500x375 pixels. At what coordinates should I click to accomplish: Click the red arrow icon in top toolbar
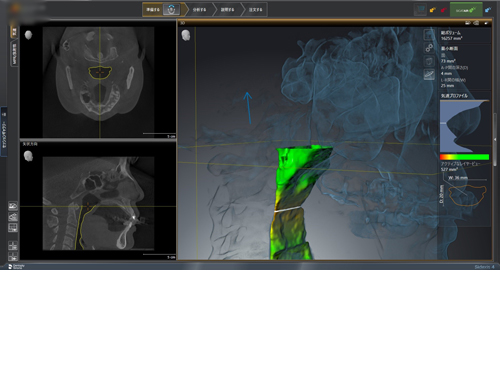click(443, 10)
